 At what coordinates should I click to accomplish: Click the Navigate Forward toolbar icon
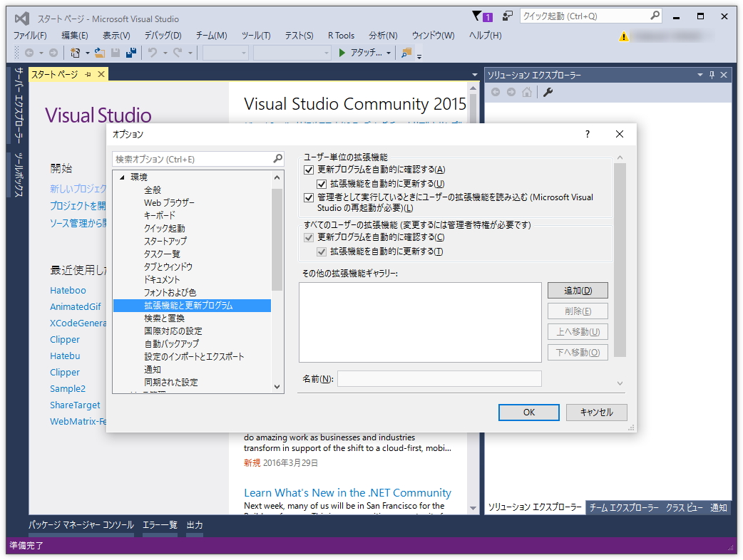53,53
